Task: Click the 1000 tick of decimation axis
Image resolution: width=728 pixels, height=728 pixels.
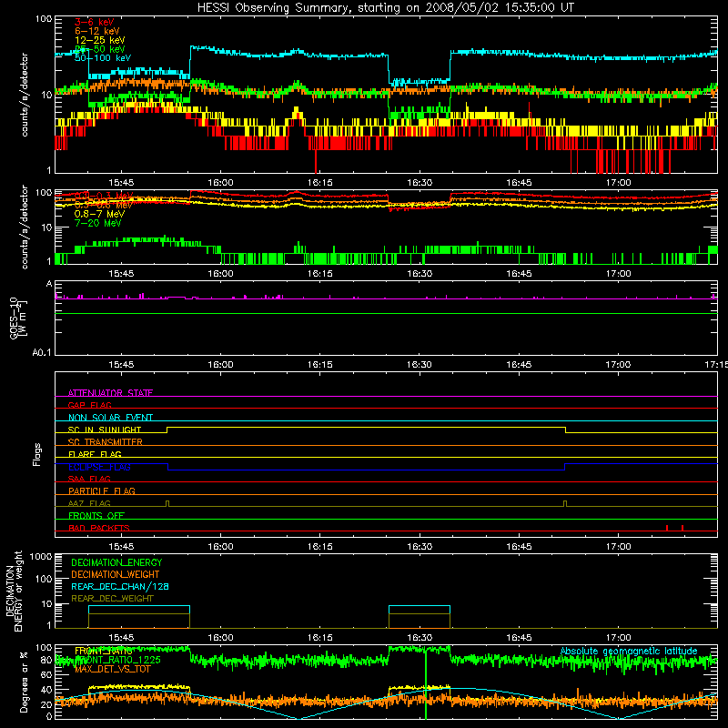Action: [41, 557]
